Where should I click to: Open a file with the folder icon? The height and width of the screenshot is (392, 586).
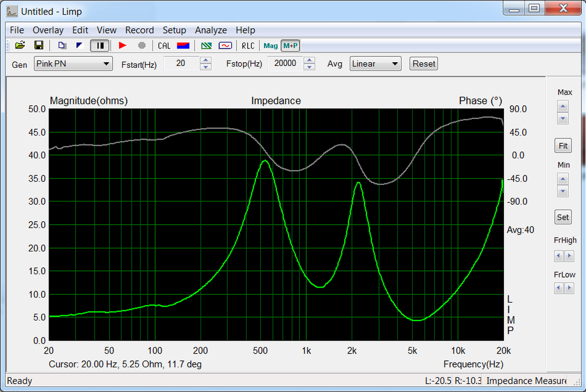pos(20,45)
